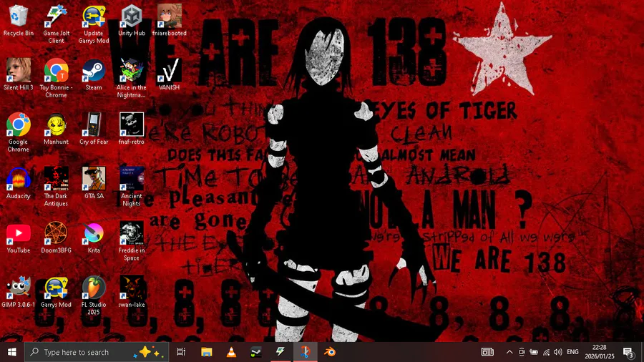Open the GIMP 3.0.6-1 shortcut
Image resolution: width=644 pixels, height=362 pixels.
(18, 292)
